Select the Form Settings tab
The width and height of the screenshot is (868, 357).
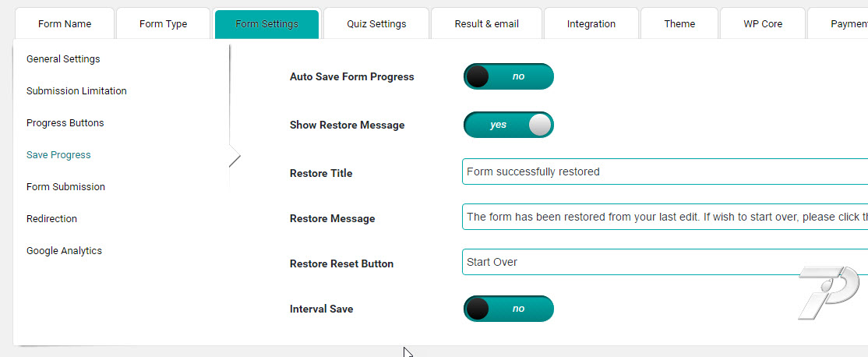[266, 23]
